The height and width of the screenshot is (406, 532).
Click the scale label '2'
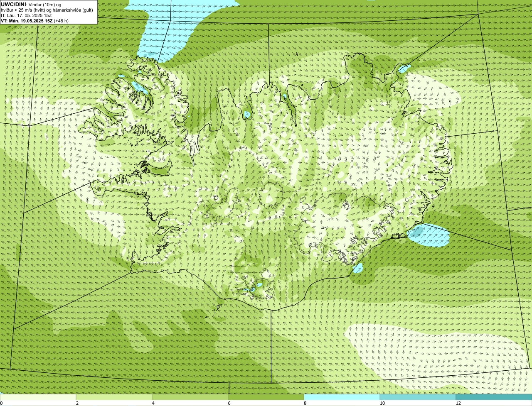(77, 403)
